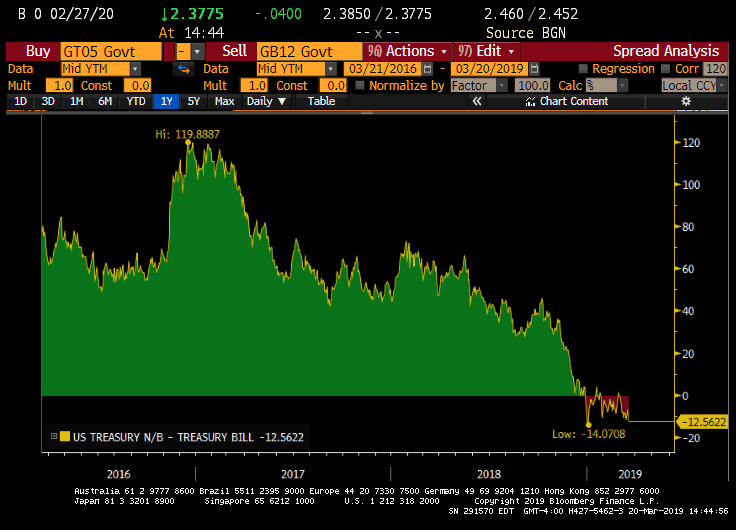Open the Actions menu

[407, 51]
